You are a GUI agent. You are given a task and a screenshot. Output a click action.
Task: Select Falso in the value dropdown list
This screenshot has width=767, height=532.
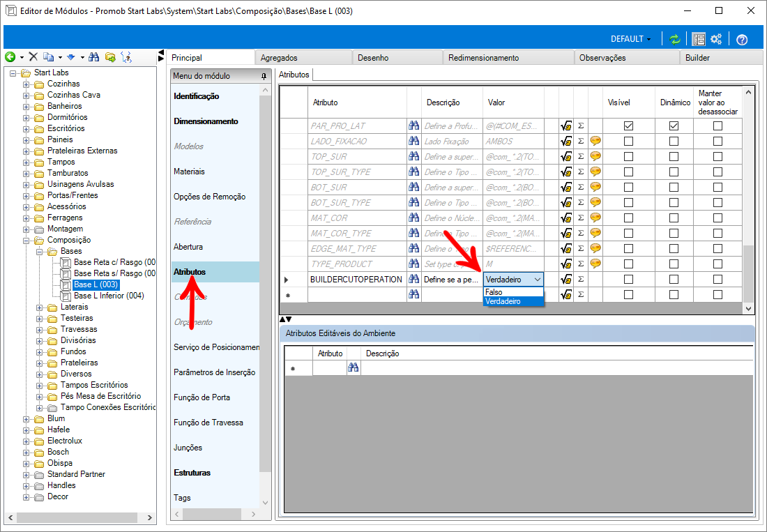point(513,292)
